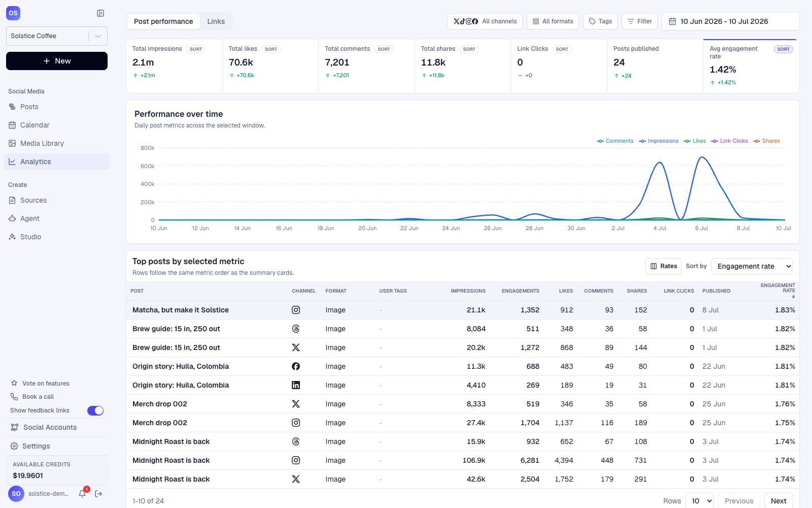Click the 4 Jul peak on chart
Image resolution: width=812 pixels, height=508 pixels.
(x=660, y=163)
